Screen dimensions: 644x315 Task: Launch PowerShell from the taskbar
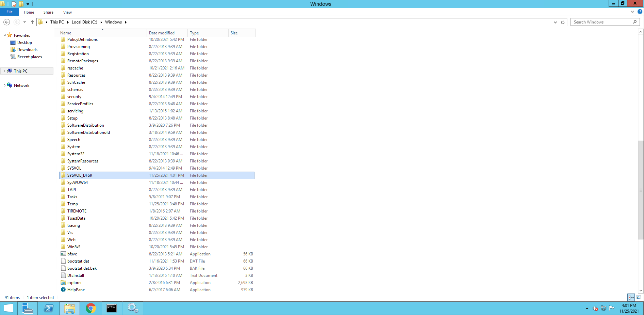48,308
